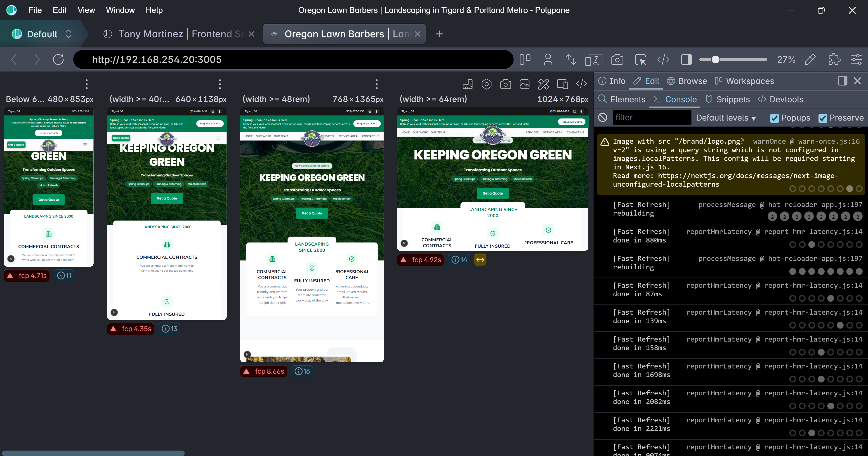Activate the element inspect cursor icon
The width and height of the screenshot is (868, 456).
(640, 60)
